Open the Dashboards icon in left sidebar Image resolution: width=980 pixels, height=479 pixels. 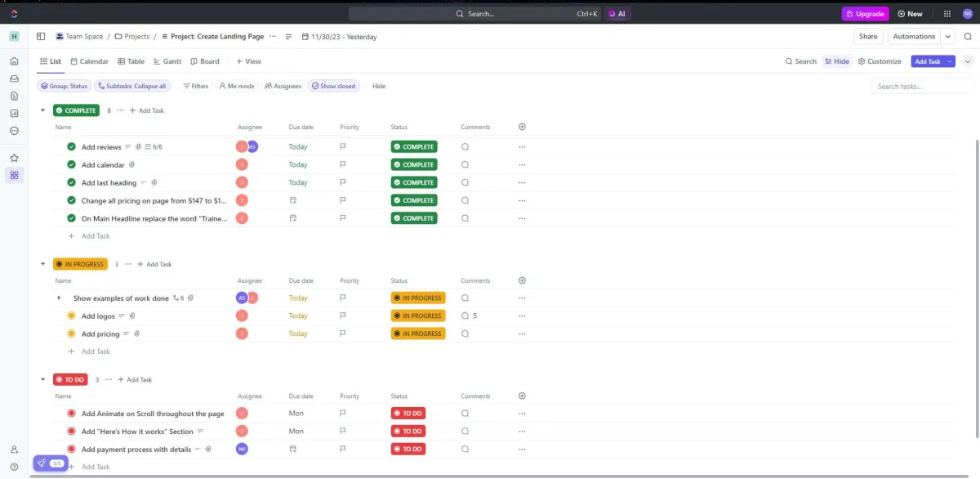(14, 114)
